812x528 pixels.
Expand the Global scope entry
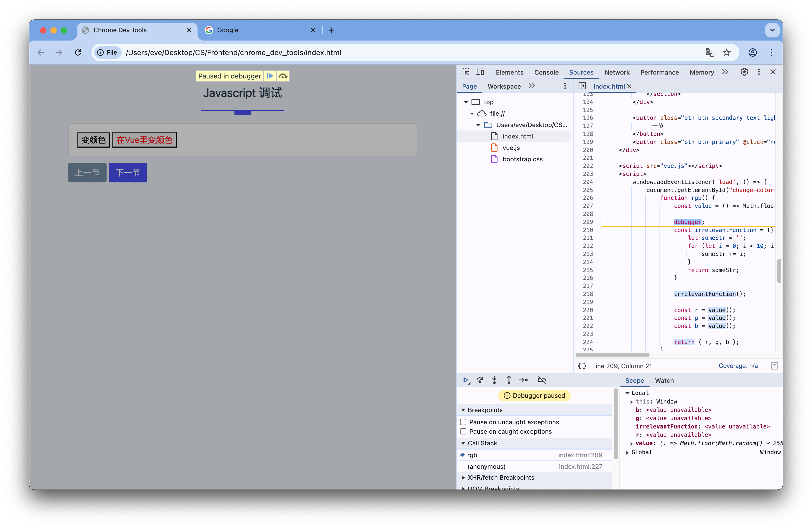(627, 452)
